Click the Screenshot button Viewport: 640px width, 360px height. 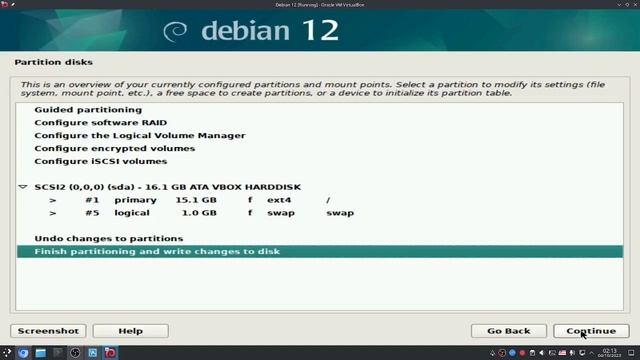click(48, 331)
